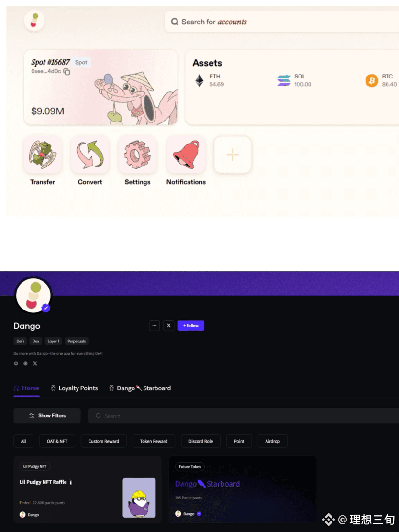Open the Dango logo at top left
This screenshot has height=532, width=399.
point(34,21)
